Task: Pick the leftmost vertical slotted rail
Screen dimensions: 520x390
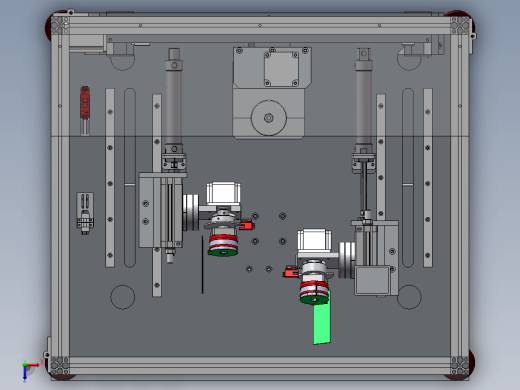Action: tap(110, 178)
